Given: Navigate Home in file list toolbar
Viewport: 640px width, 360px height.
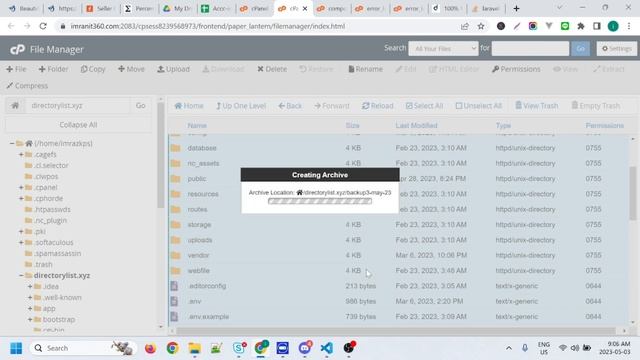Looking at the screenshot, I should click(x=189, y=106).
